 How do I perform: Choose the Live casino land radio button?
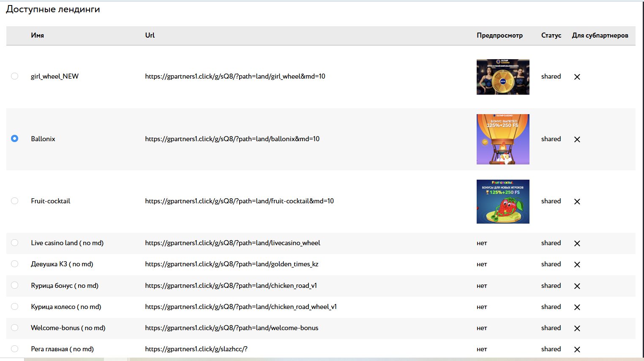coord(15,243)
